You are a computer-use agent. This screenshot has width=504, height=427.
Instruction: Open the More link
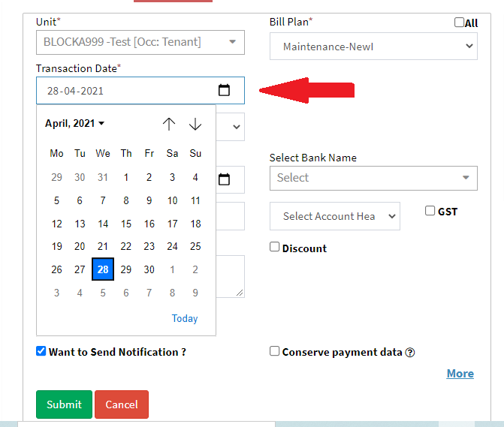pyautogui.click(x=460, y=374)
